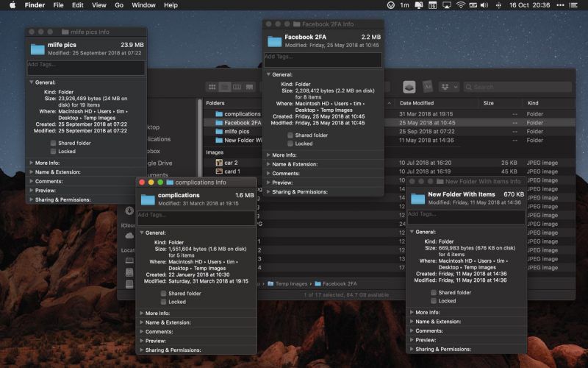Tick Shared folder in Facebook 2FA Info
The height and width of the screenshot is (368, 588).
coord(290,135)
